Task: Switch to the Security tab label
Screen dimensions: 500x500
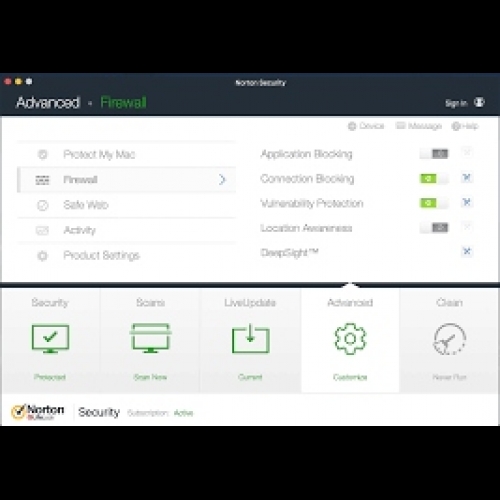Action: (50, 303)
